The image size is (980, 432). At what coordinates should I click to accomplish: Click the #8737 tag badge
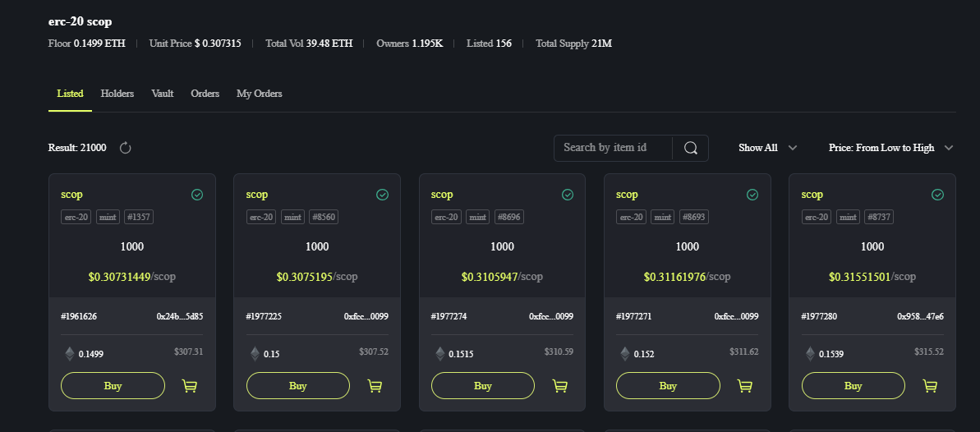[x=879, y=217]
